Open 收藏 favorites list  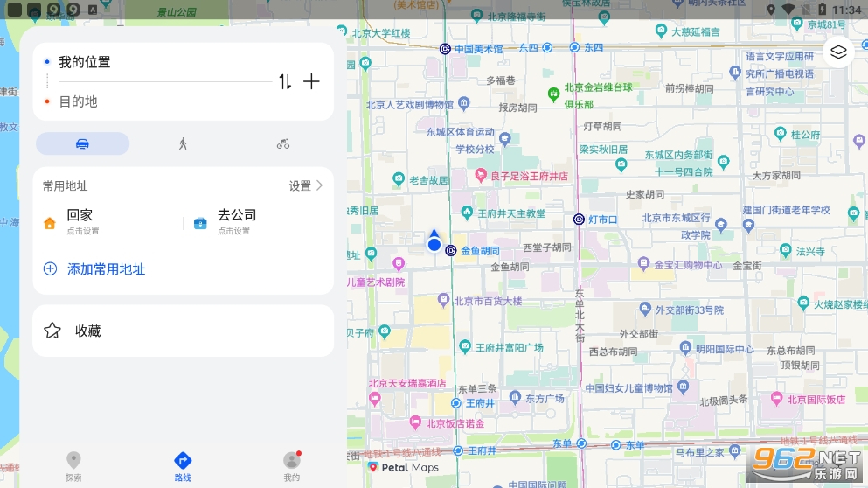click(87, 331)
